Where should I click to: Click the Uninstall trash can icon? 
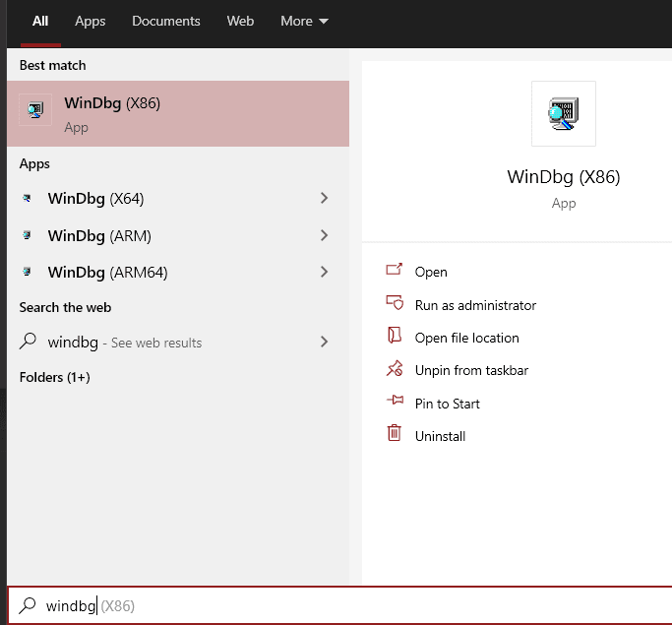click(x=395, y=433)
